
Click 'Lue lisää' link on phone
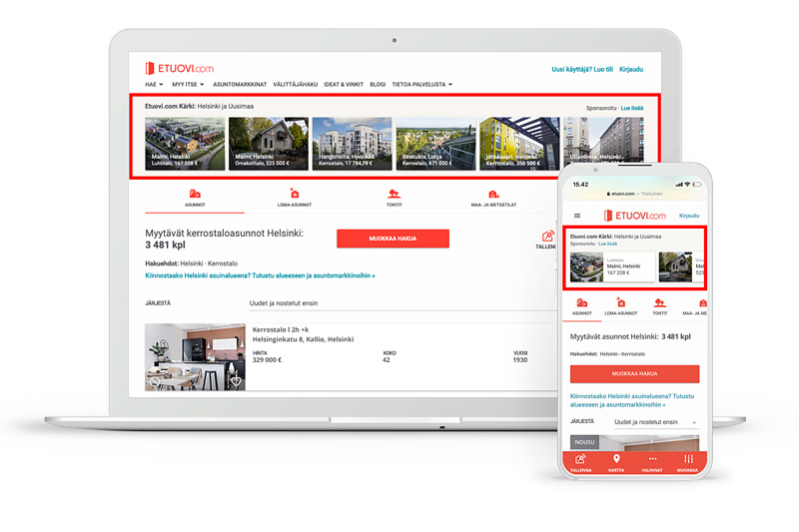(x=607, y=244)
